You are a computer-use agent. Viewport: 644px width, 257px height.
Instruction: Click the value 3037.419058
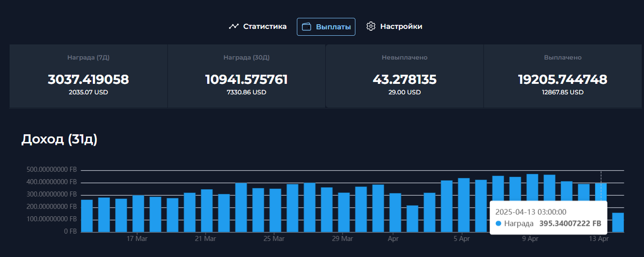click(88, 80)
